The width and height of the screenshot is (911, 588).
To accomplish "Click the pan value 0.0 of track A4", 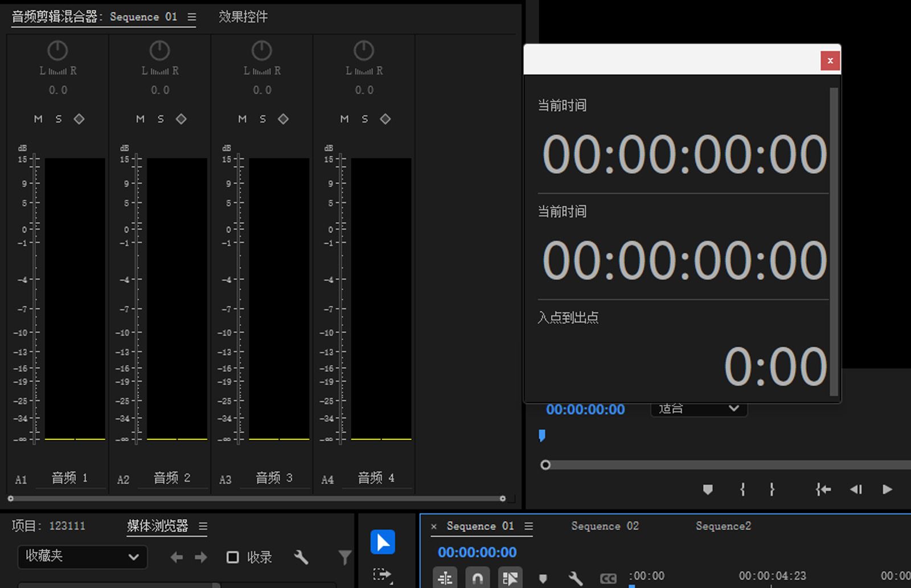I will [364, 90].
